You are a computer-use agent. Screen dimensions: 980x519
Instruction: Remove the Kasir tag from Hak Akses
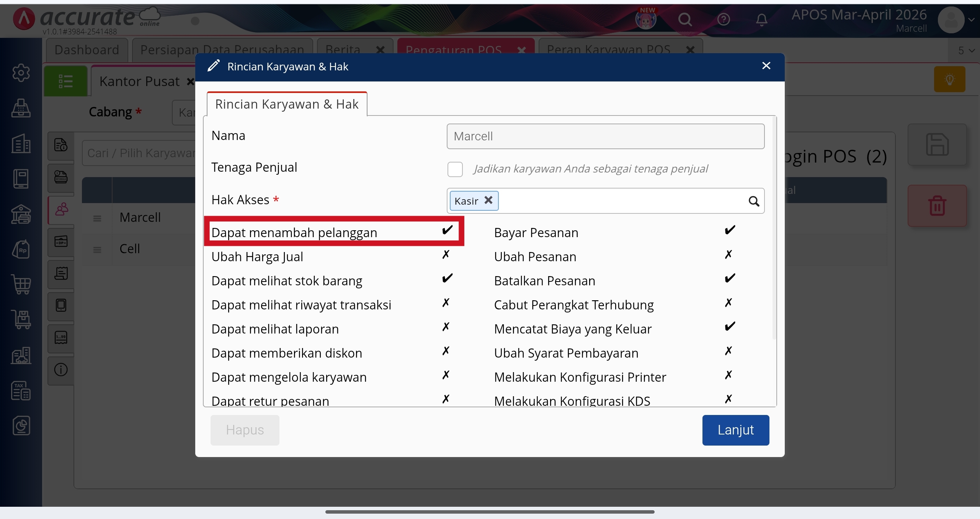[488, 200]
